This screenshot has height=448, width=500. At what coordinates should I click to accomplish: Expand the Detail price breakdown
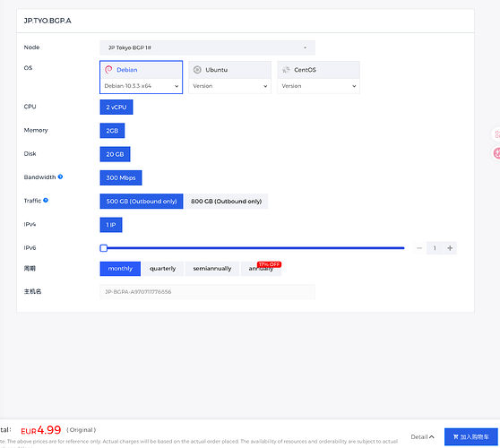tap(422, 437)
